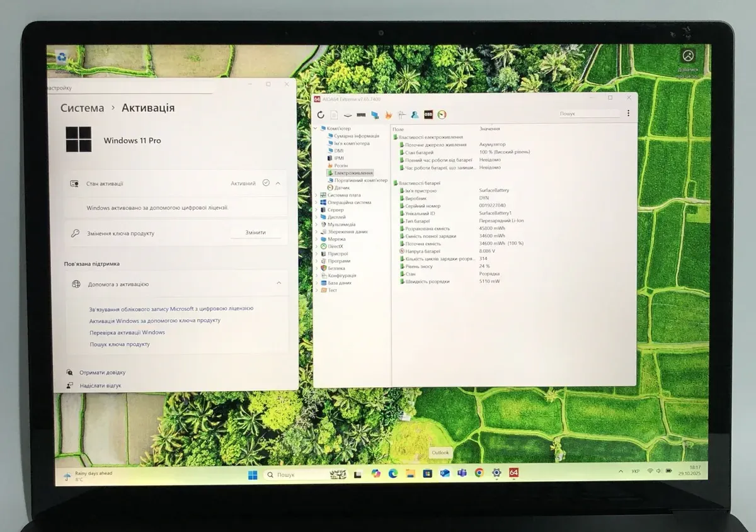Click the memory module icon in AIDA64 toolbar

coord(361,115)
